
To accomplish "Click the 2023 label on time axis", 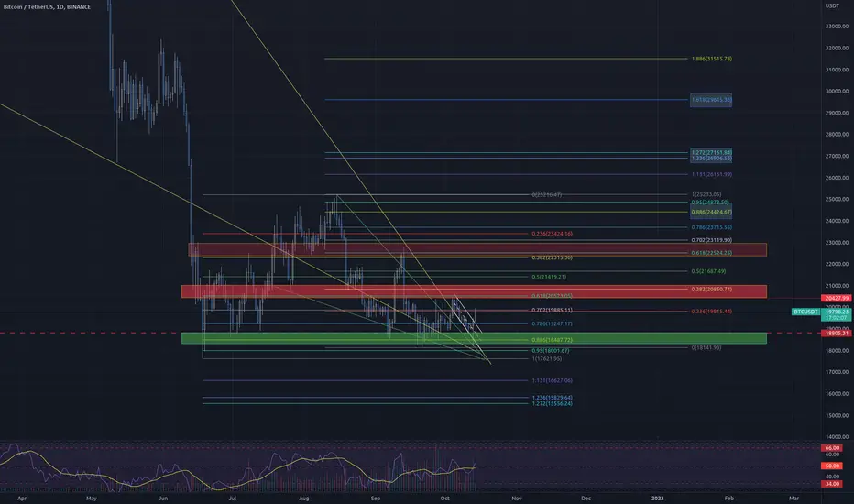I will click(657, 498).
